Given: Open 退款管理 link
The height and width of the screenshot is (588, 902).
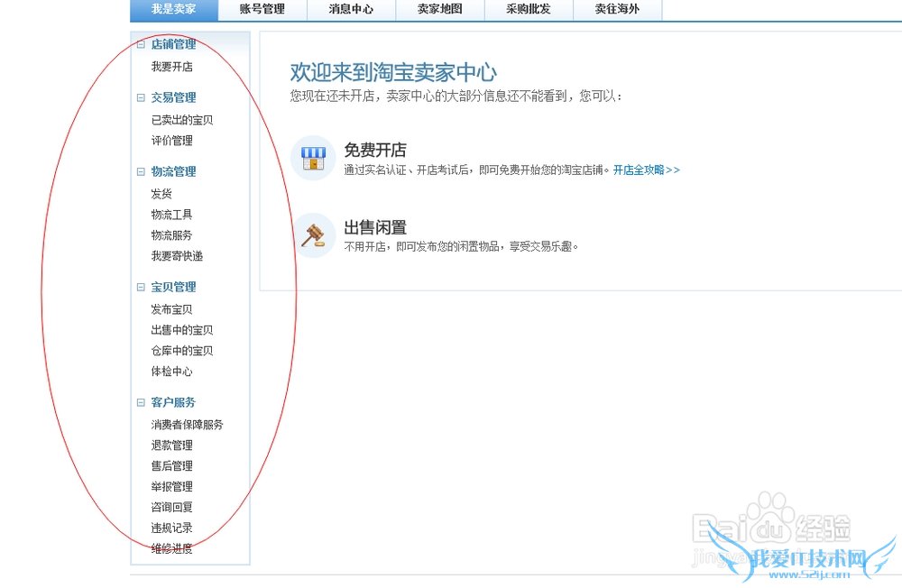Looking at the screenshot, I should (172, 446).
